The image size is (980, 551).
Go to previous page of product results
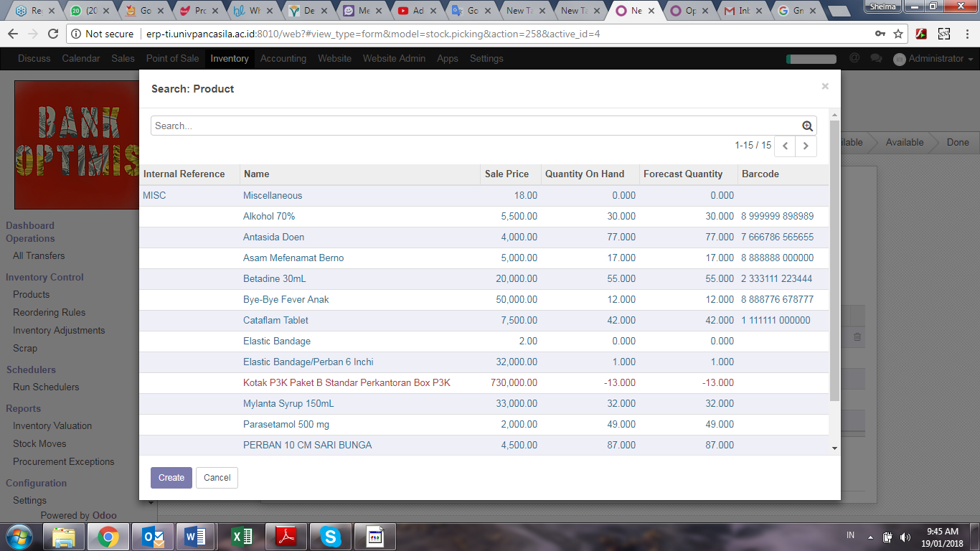tap(785, 146)
